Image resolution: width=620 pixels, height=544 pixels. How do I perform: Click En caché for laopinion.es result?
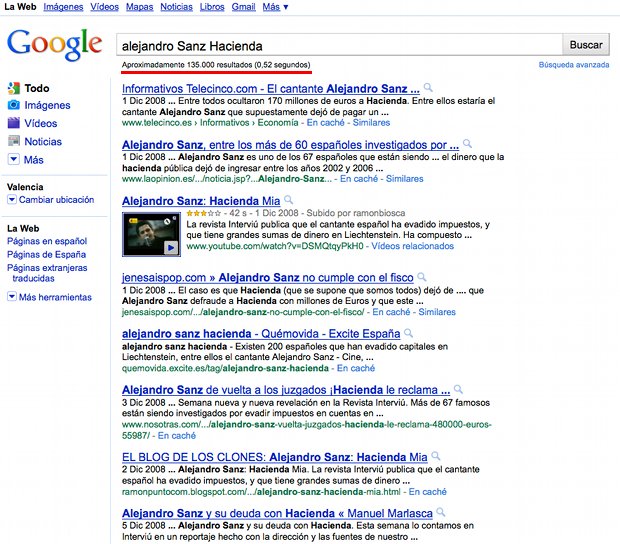(x=359, y=179)
